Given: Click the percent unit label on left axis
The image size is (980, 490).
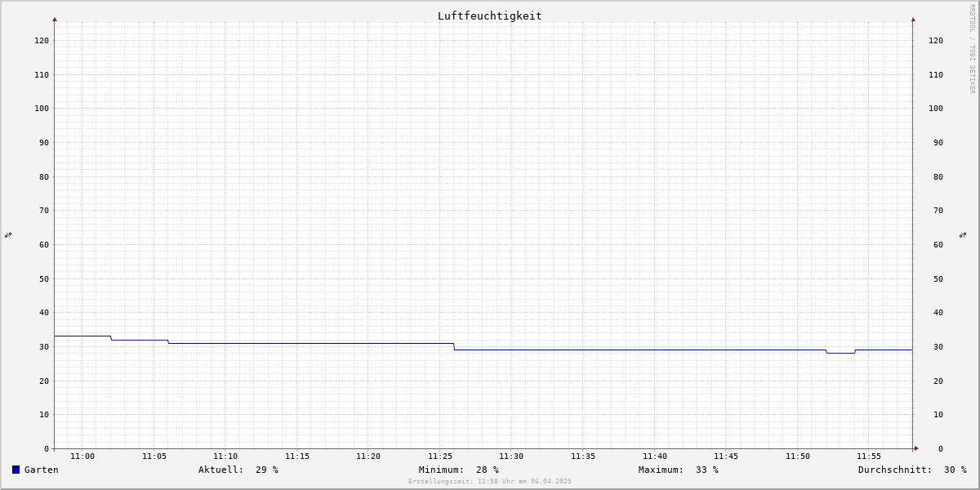Looking at the screenshot, I should (8, 235).
